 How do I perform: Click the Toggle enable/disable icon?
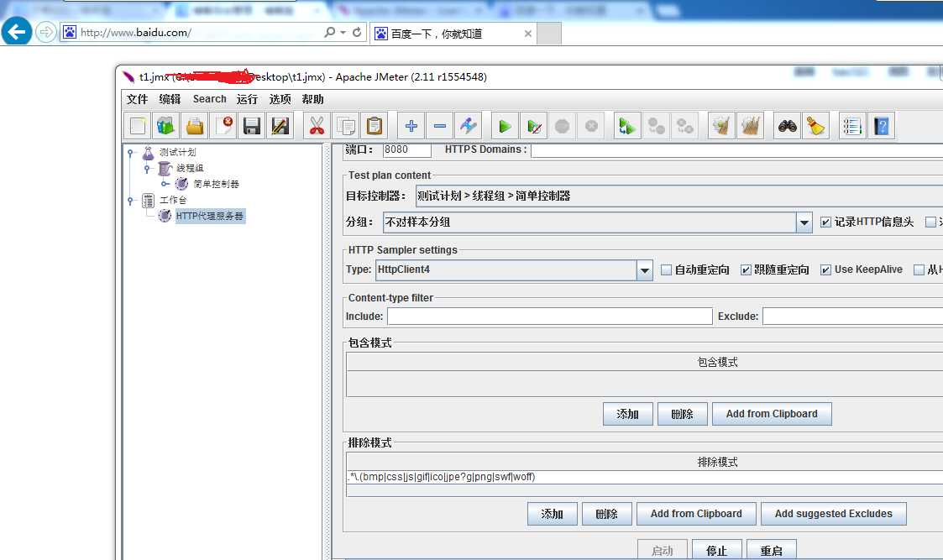[468, 126]
